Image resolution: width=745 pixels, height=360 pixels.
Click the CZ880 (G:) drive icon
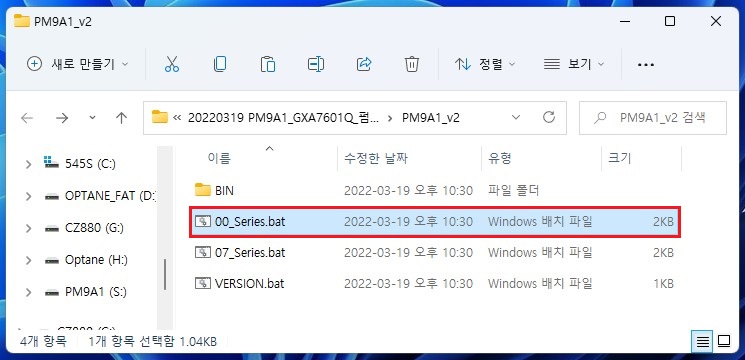point(52,228)
